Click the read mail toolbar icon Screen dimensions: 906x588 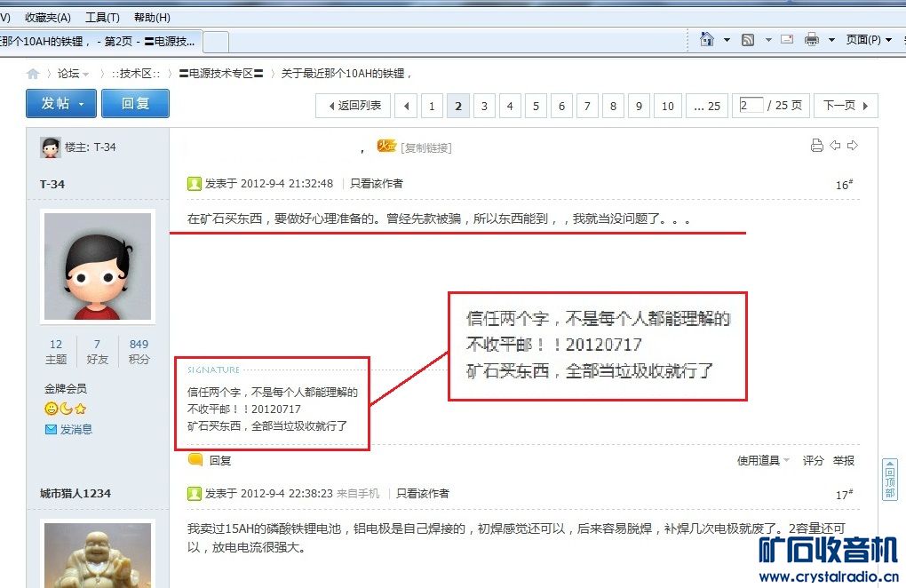pos(787,39)
